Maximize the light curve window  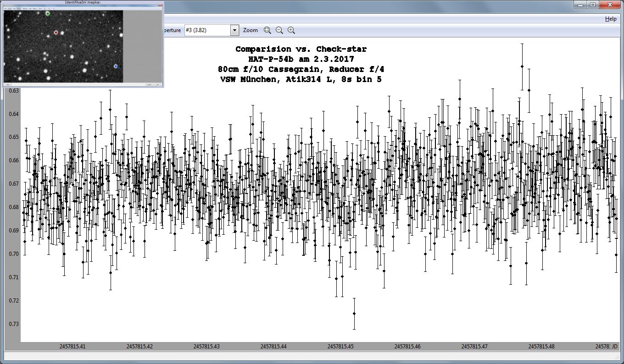[x=592, y=5]
